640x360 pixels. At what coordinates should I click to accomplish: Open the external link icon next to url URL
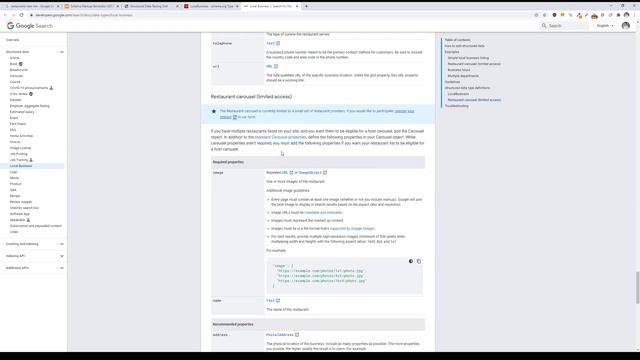[x=276, y=66]
